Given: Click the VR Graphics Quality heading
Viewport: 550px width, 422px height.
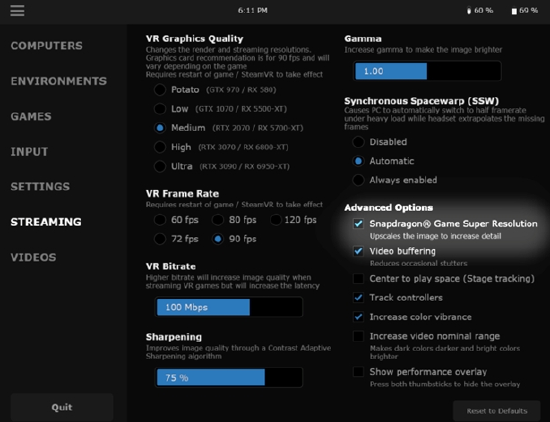Looking at the screenshot, I should [x=195, y=39].
